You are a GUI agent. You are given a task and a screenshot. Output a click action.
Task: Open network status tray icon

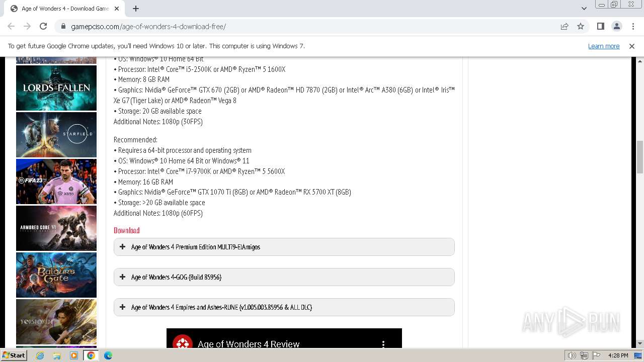coord(584,355)
